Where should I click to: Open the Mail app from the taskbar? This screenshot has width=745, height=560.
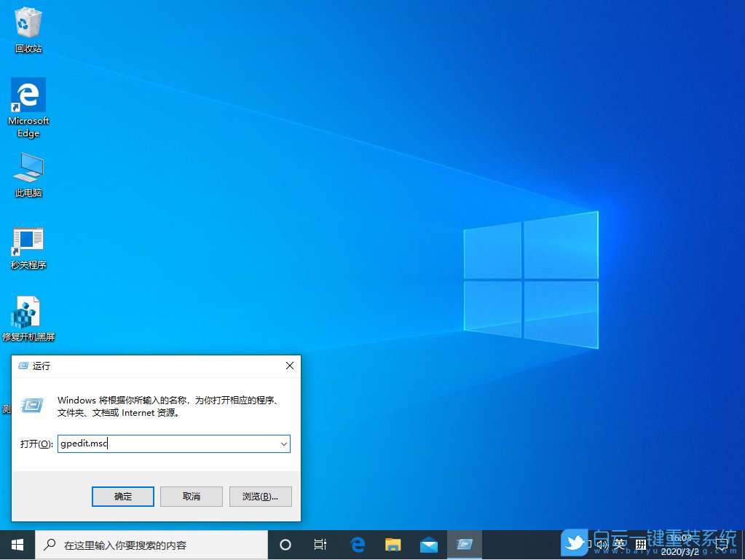pyautogui.click(x=428, y=544)
